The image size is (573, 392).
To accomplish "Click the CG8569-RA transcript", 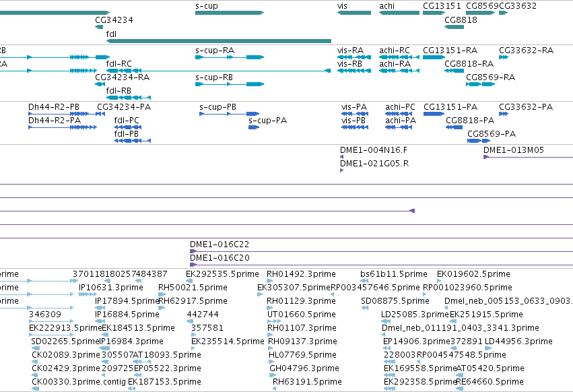I will 480,84.
